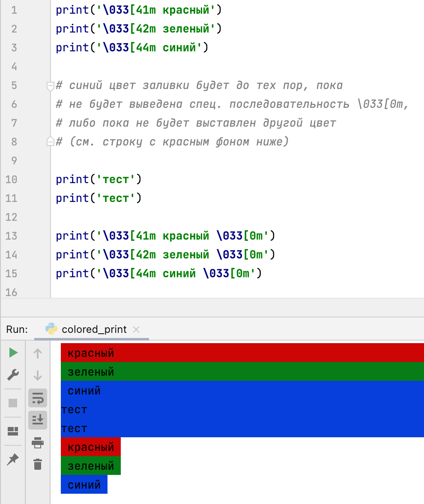Click code on line 3 containing '\033[44m синий'
Screen dimensions: 424x504
(x=132, y=47)
